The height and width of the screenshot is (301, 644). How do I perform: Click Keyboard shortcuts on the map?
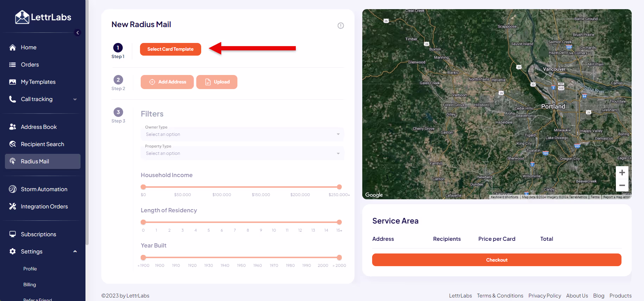pyautogui.click(x=504, y=197)
